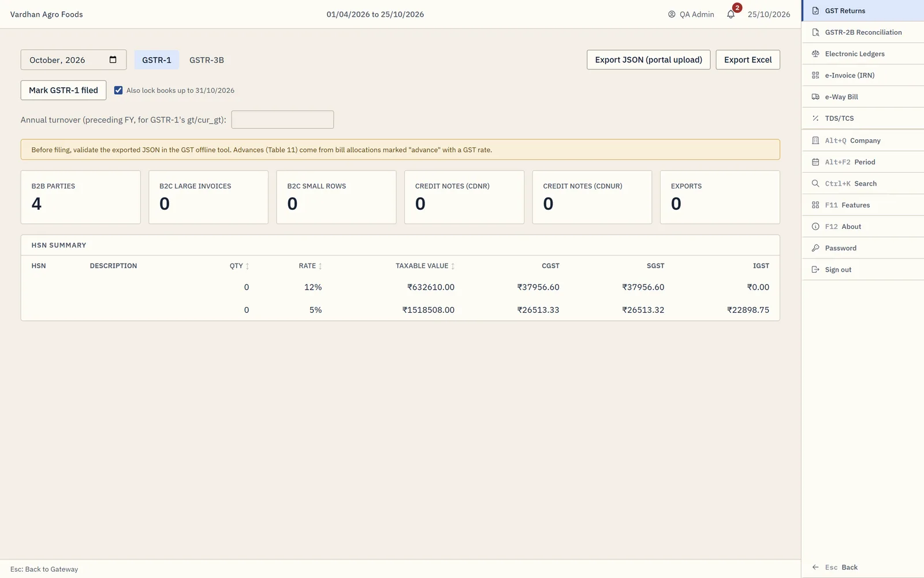Screen dimensions: 924x578
Task: Select the GSTR-1 tab
Action: coord(157,60)
